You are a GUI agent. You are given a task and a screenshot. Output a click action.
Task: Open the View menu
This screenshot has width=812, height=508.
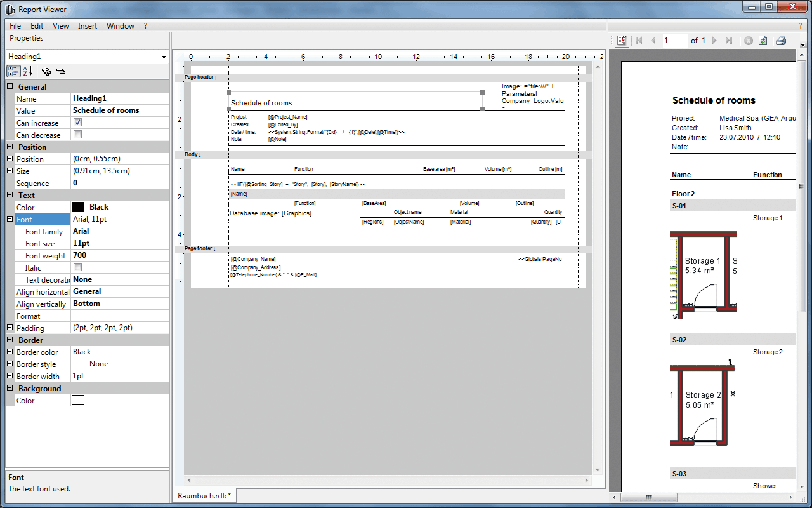coord(61,26)
